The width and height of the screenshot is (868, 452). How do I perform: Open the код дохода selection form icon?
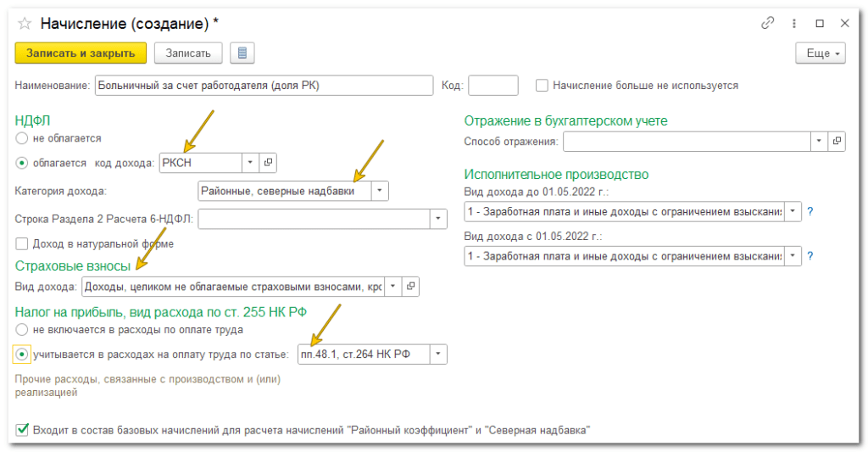[x=268, y=162]
